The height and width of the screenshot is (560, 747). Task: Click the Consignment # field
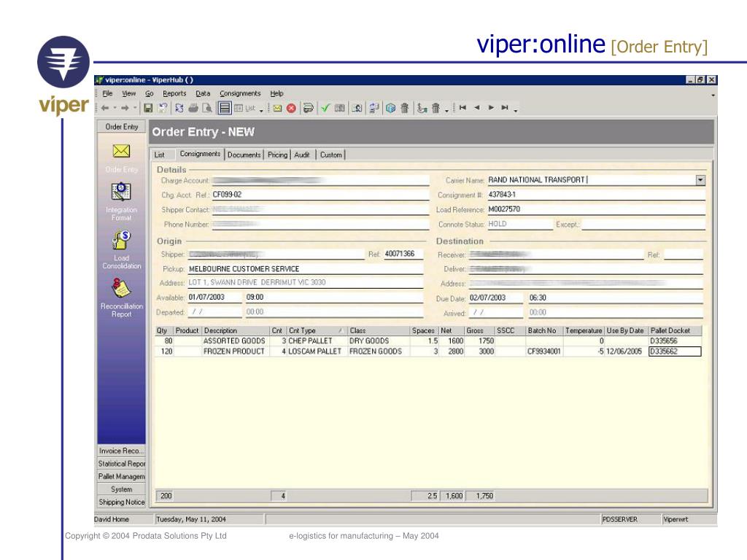click(596, 195)
